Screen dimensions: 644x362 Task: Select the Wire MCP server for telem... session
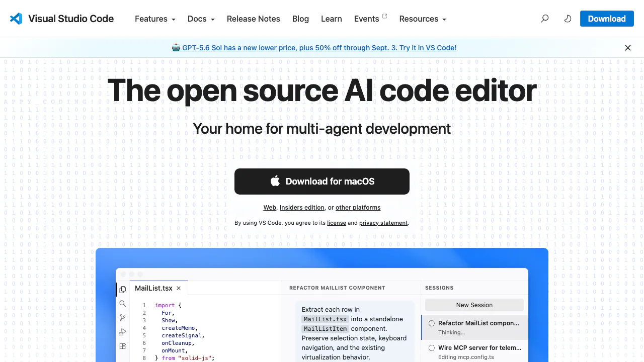[x=474, y=352]
